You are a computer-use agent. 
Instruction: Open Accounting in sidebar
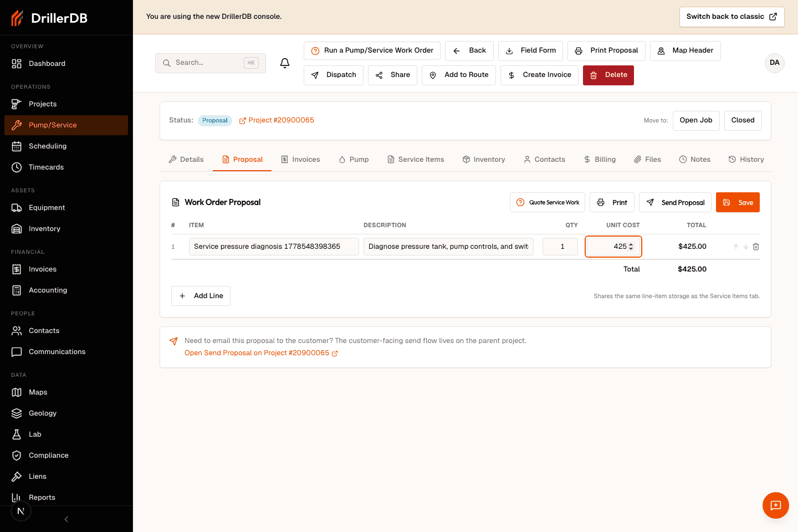point(66,290)
